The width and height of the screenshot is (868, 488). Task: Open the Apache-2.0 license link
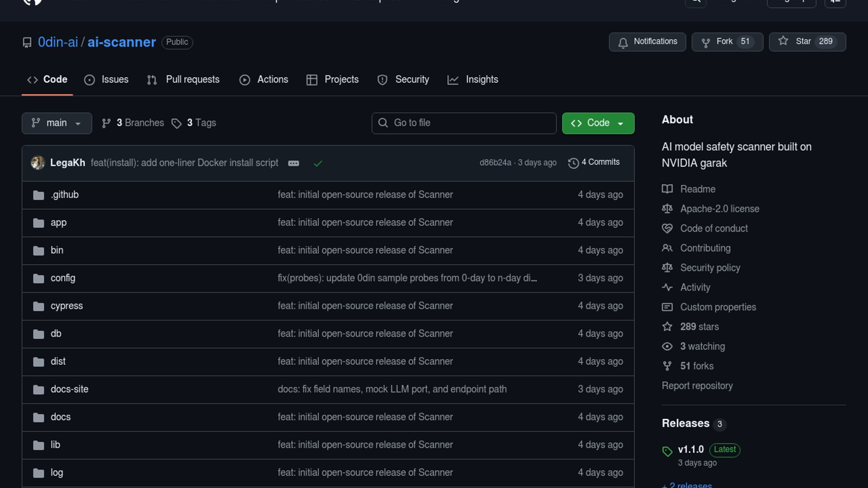(x=719, y=209)
